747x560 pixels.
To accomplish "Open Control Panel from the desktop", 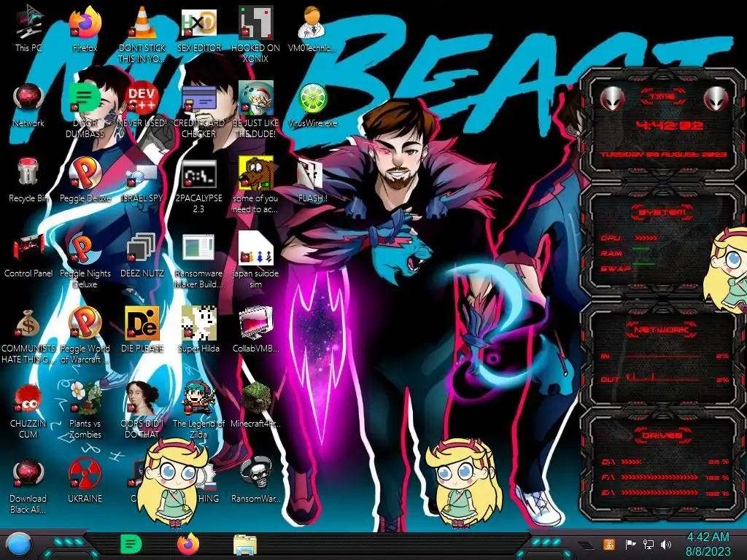I will coord(28,248).
